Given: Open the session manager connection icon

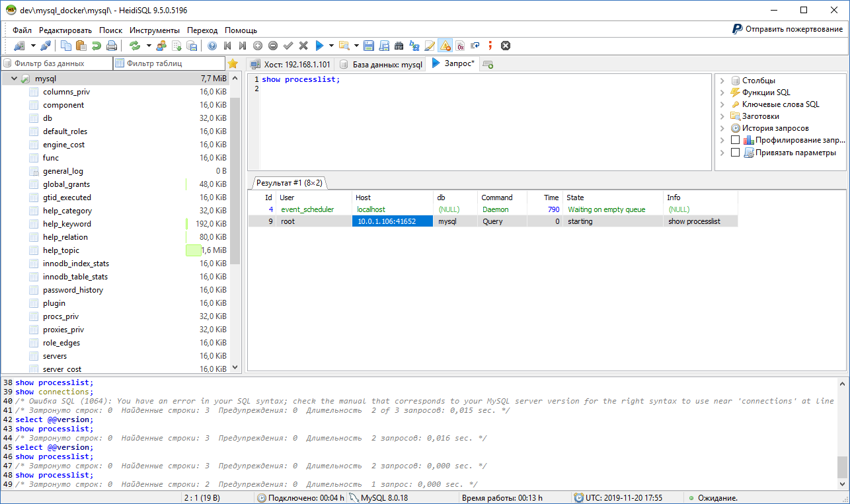Looking at the screenshot, I should pyautogui.click(x=19, y=46).
